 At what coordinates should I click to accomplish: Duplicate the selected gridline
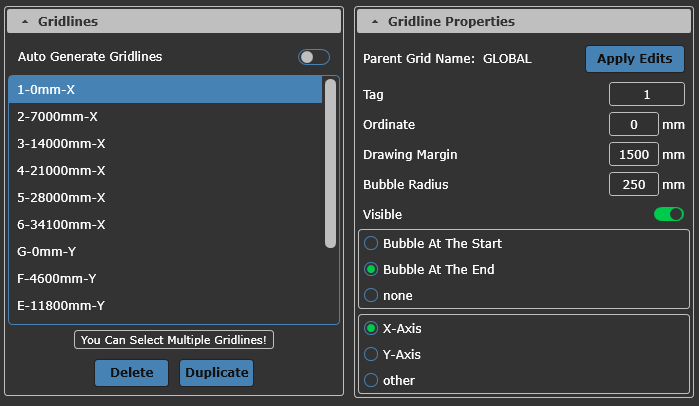(x=216, y=373)
